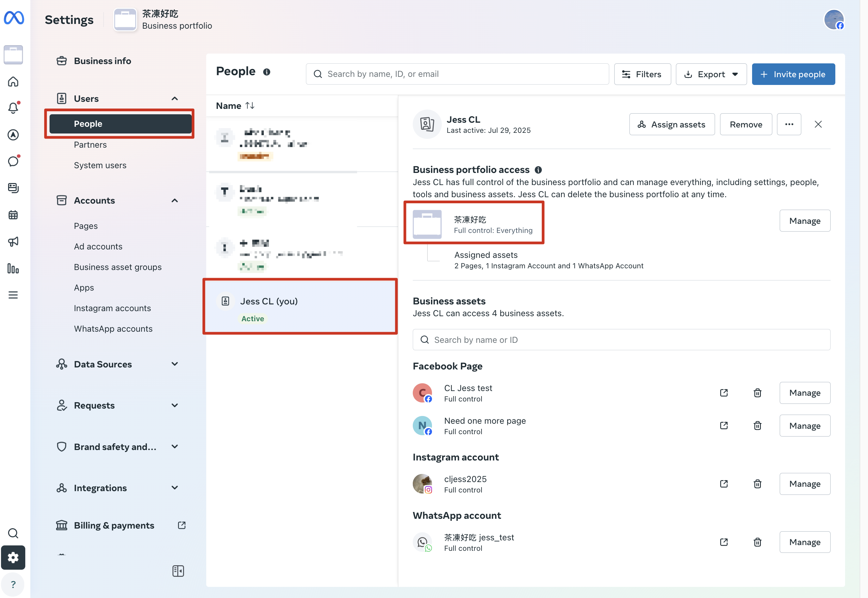Delete WhatsApp jess_test account access

click(757, 542)
